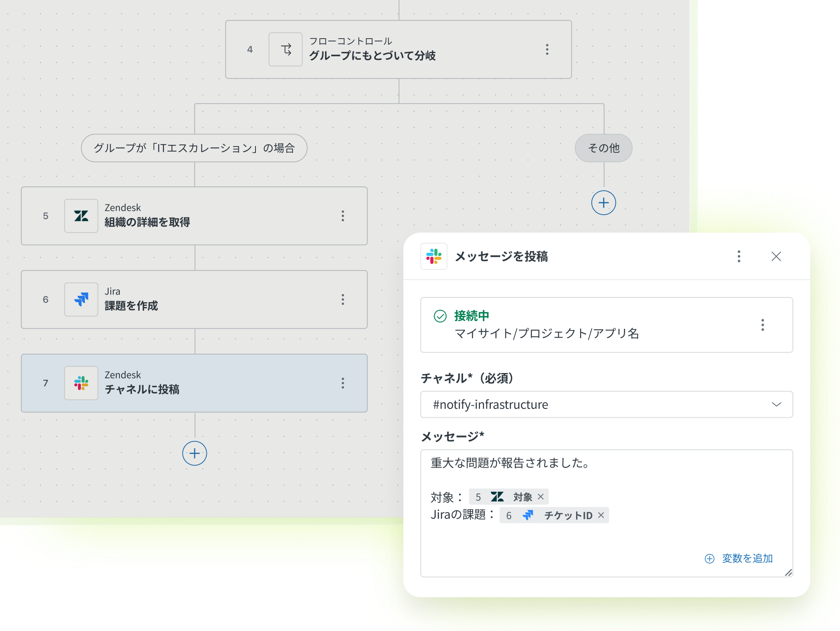
Task: Click the branch flow control icon in step 4
Action: point(286,49)
